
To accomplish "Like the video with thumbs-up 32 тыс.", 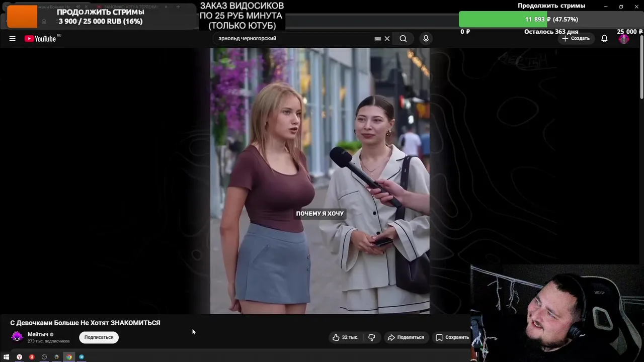I will tap(345, 337).
